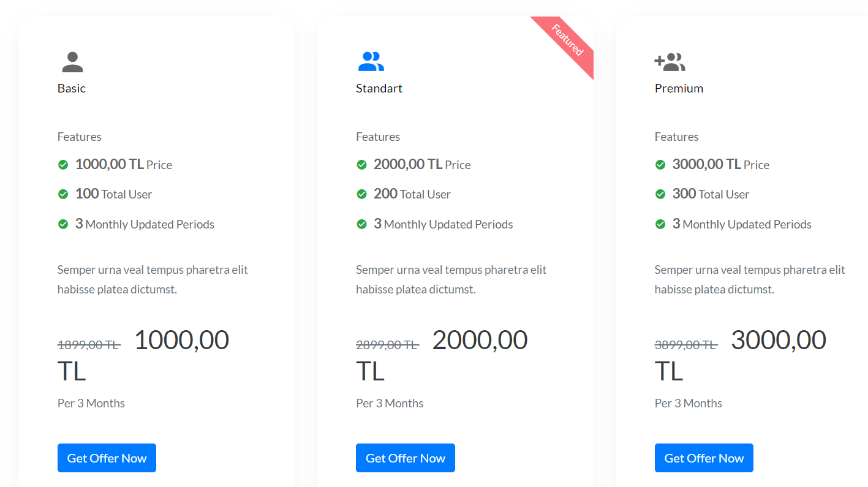Select the Standart plan title
This screenshot has width=868, height=487.
click(379, 88)
